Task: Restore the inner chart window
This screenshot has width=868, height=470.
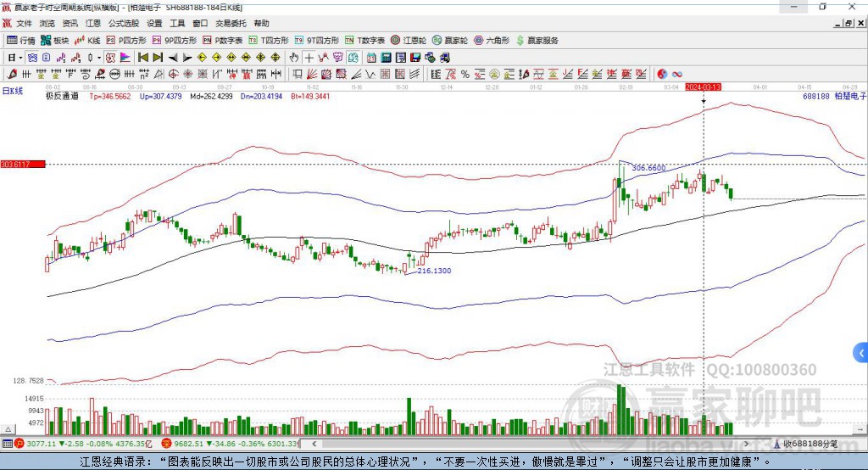Action: (848, 23)
